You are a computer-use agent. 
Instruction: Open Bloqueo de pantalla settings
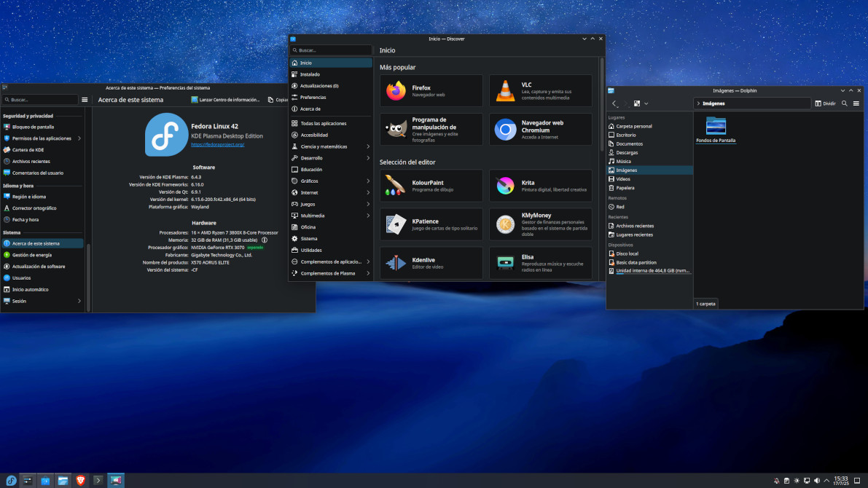(x=42, y=127)
